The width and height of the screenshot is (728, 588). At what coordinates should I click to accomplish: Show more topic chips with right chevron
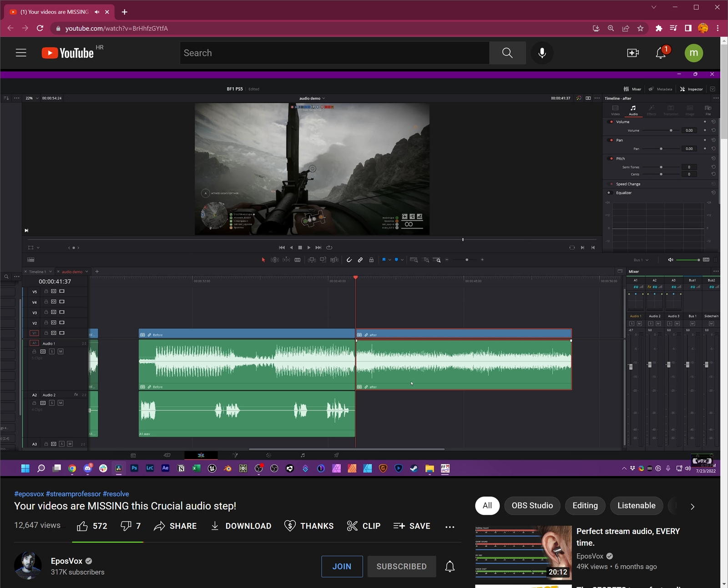point(692,506)
